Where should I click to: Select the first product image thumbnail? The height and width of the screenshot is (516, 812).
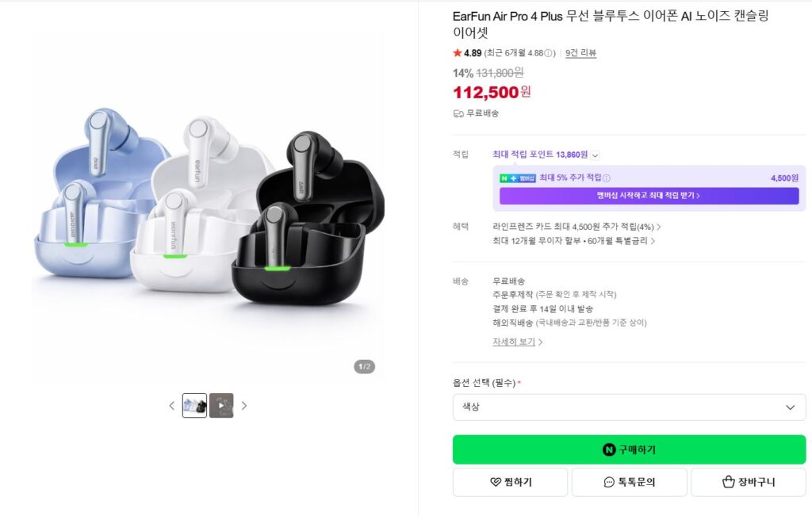(x=194, y=406)
